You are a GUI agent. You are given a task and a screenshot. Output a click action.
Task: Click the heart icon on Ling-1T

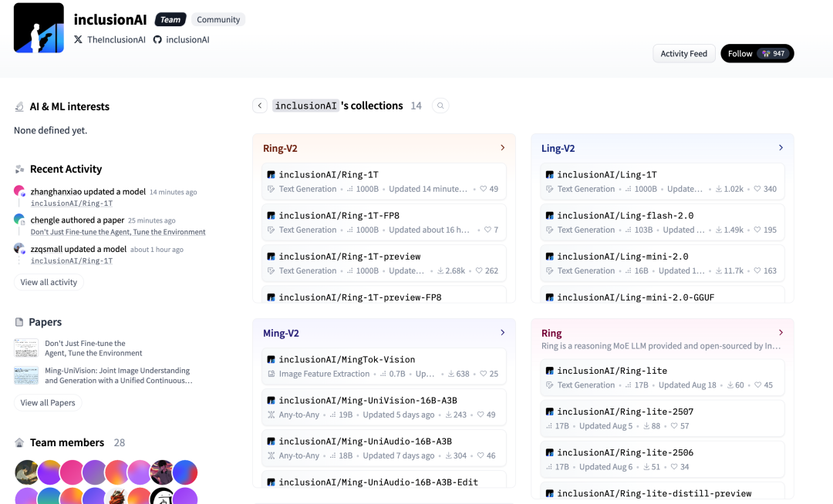click(x=757, y=189)
